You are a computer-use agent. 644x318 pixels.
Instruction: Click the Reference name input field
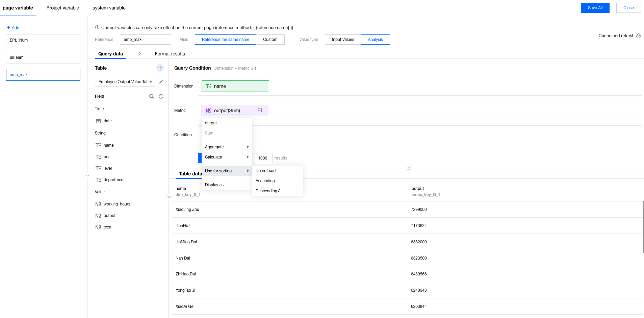point(145,40)
